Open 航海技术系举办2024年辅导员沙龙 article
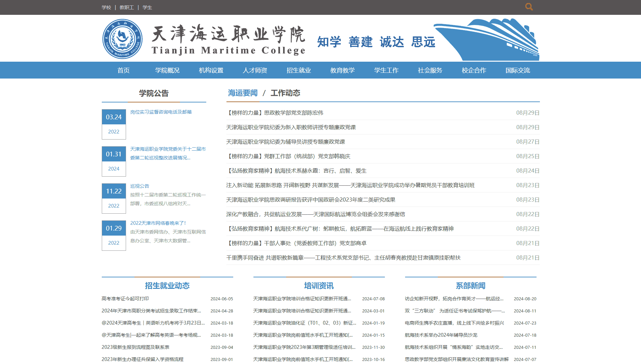Screen dimensions: 641x364 tap(441, 335)
